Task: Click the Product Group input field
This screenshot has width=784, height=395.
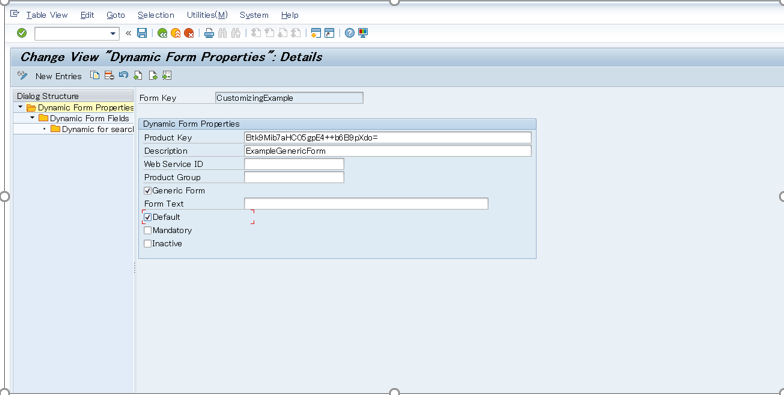Action: click(294, 177)
